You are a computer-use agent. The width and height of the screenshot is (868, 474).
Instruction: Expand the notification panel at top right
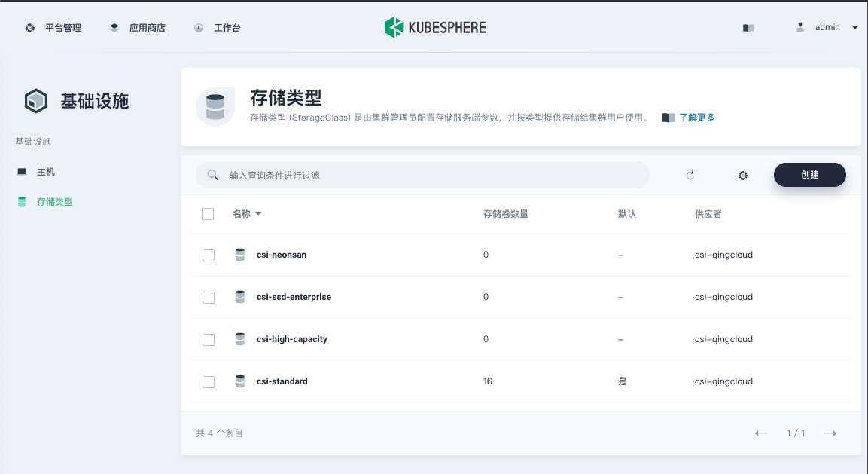(748, 26)
